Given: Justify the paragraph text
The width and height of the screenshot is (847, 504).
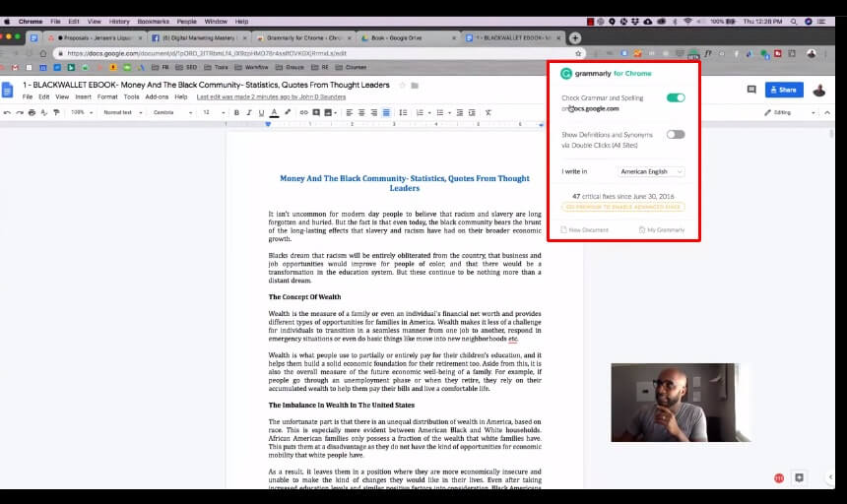Looking at the screenshot, I should 386,113.
